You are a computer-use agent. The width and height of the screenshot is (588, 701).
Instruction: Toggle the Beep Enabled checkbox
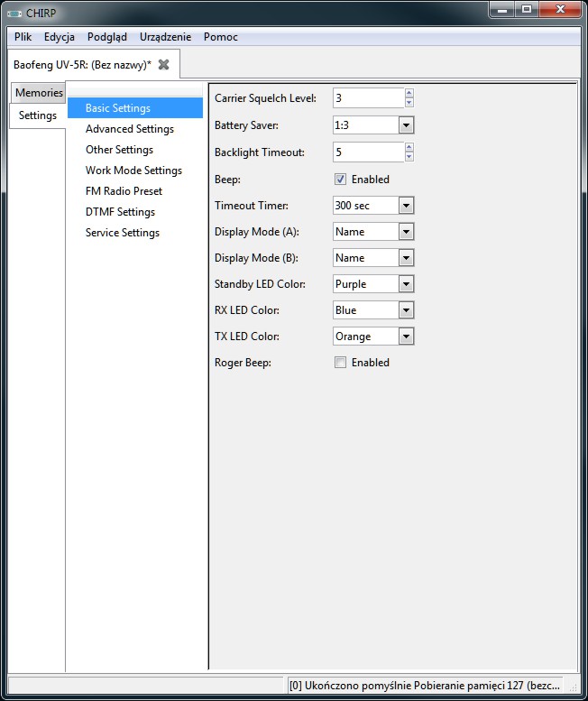point(340,180)
